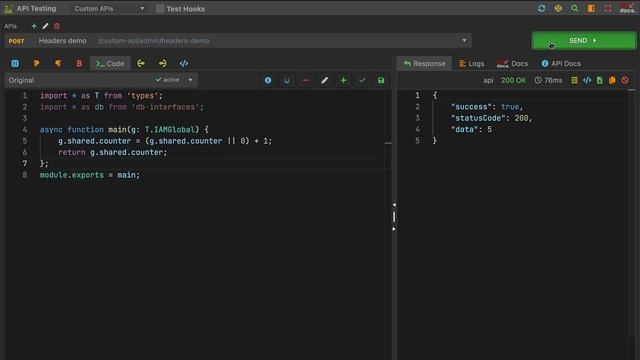Select the orange P tab icon
This screenshot has height=360, width=640.
pos(36,63)
